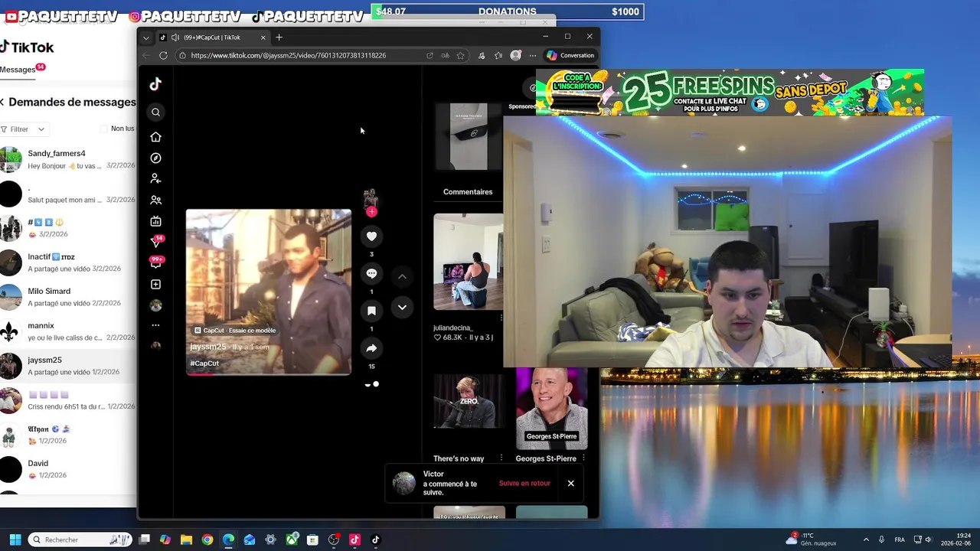This screenshot has height=551, width=980.
Task: Open the Friends icon in TikTok sidebar
Action: 155,200
